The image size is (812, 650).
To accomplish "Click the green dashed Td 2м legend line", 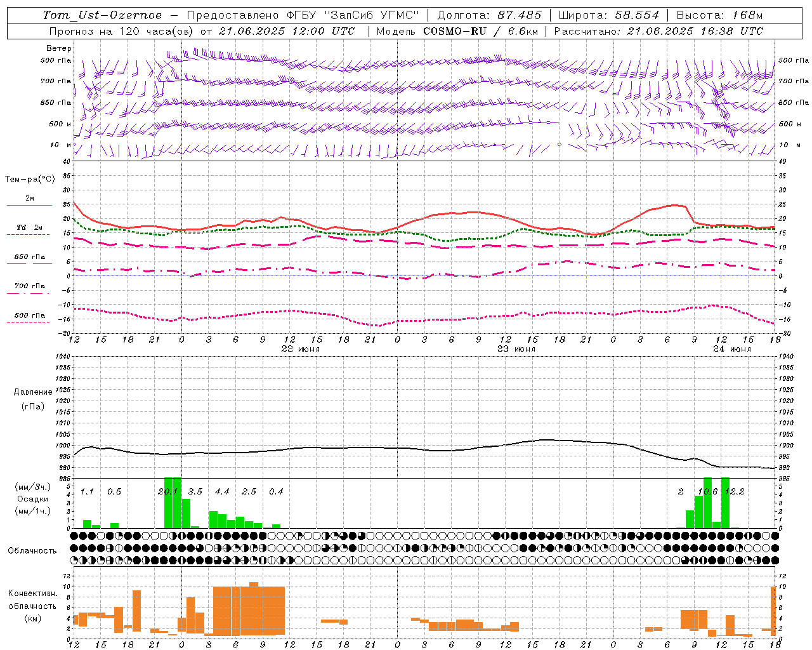I will (x=28, y=234).
